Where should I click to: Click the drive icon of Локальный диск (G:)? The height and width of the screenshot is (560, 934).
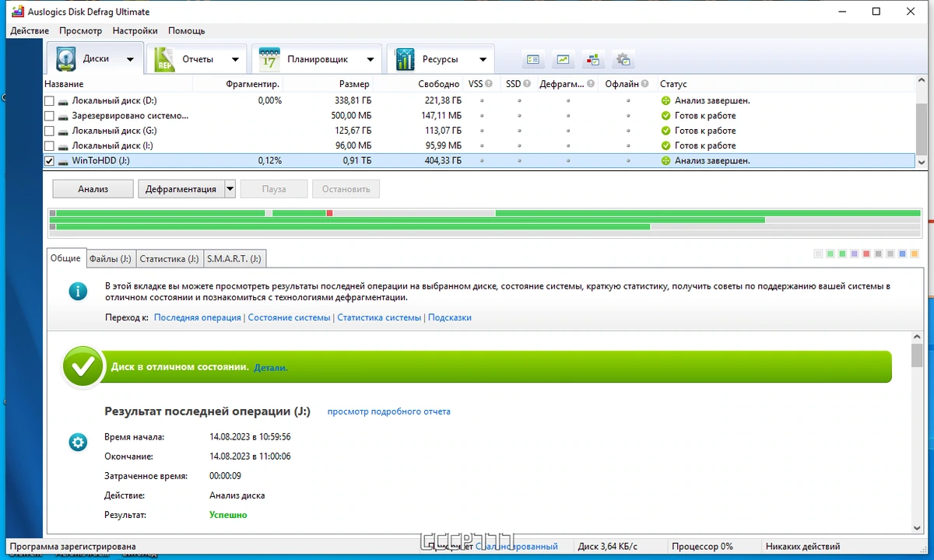click(63, 131)
